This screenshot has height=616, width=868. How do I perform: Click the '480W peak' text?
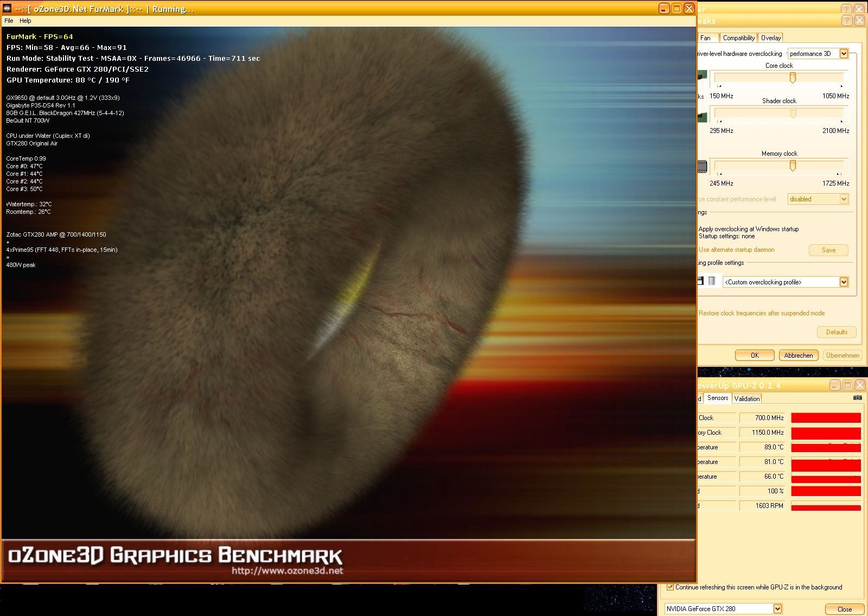[21, 265]
